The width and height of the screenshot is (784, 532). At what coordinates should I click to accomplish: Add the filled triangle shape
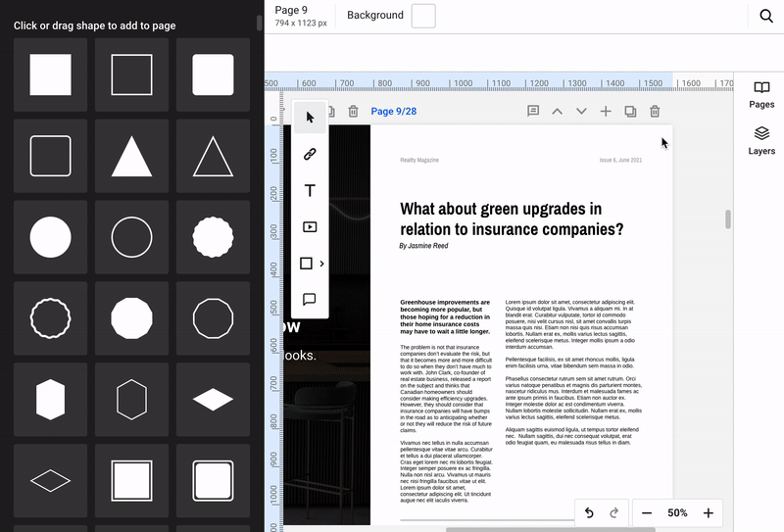[x=131, y=156]
